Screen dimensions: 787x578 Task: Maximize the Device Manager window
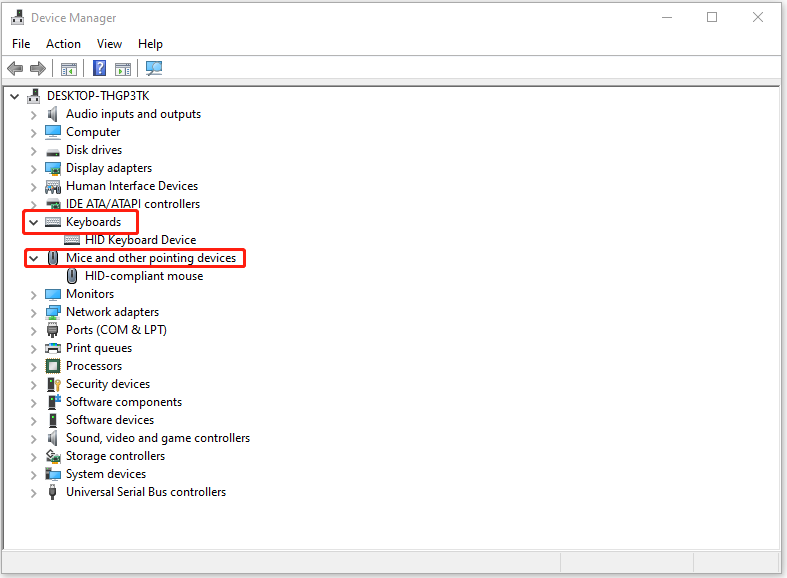coord(712,17)
